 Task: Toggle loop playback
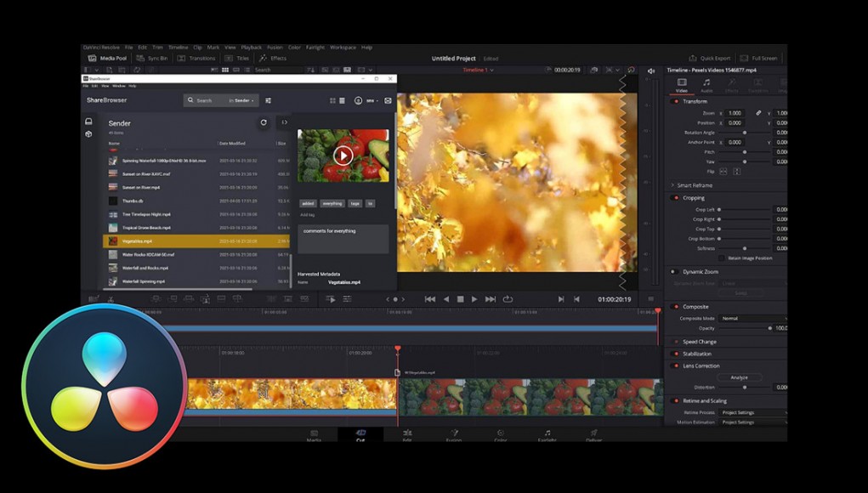(x=508, y=299)
